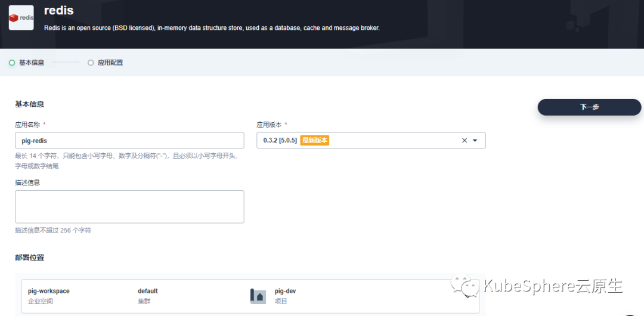Click the 最长 14 个字符 name hint text

126,161
